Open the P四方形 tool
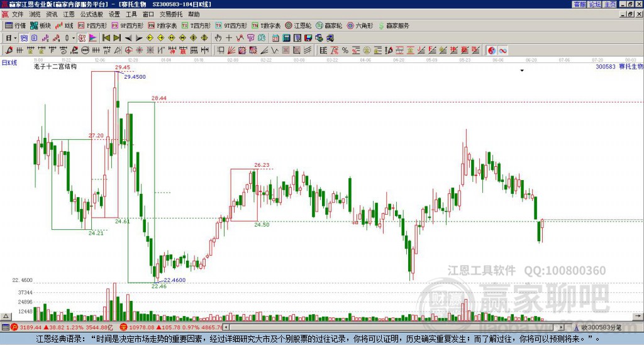The height and width of the screenshot is (345, 644). (x=92, y=25)
